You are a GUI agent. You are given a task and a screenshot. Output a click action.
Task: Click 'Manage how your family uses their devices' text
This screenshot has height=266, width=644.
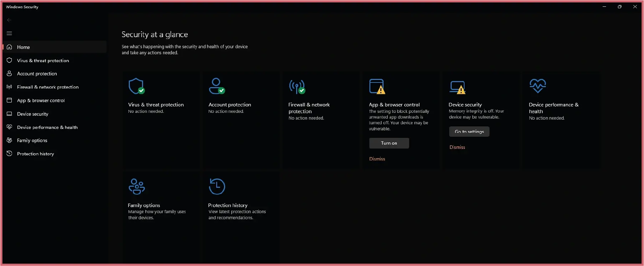click(x=157, y=215)
